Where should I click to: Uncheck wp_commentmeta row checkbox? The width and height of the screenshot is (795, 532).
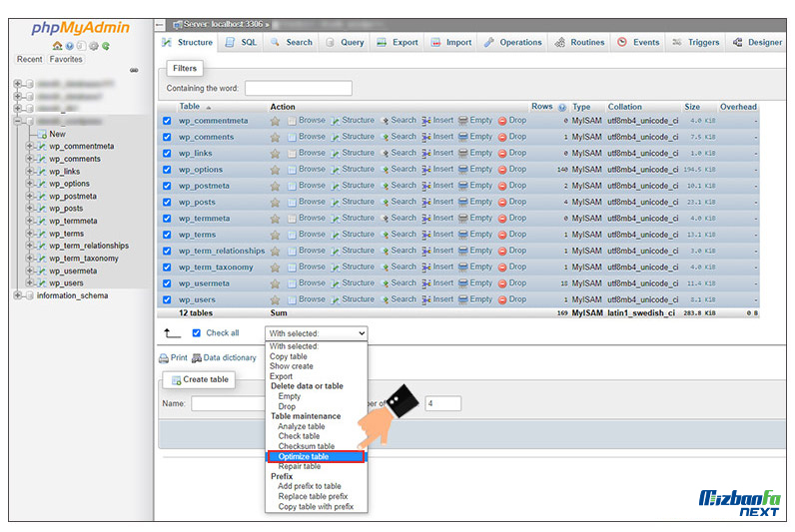tap(167, 121)
